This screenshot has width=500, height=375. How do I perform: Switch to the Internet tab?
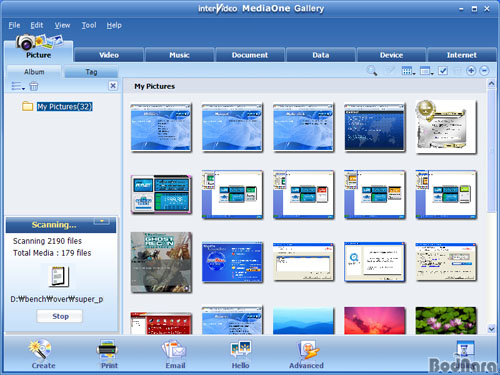click(462, 55)
